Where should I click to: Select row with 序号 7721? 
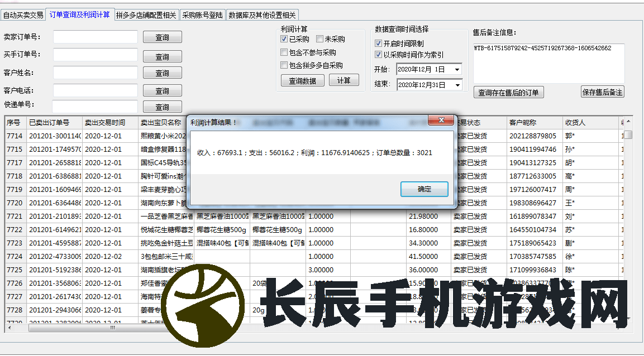(16, 216)
